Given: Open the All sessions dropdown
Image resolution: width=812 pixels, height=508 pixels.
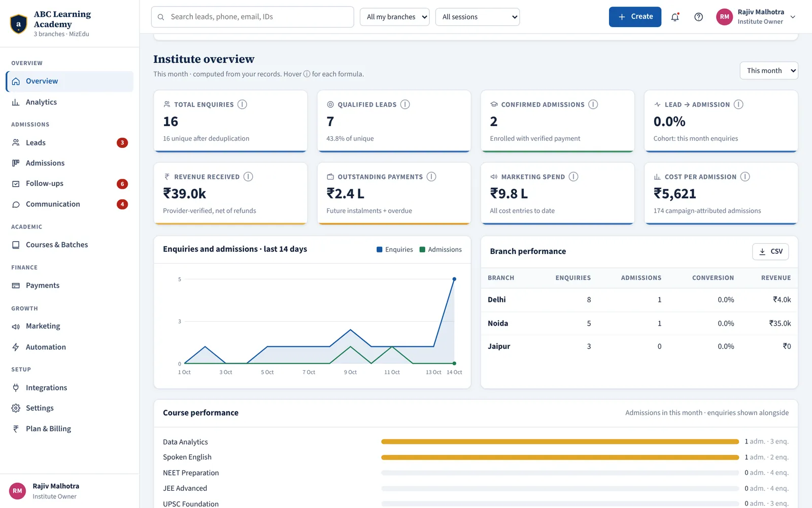Looking at the screenshot, I should [x=478, y=17].
